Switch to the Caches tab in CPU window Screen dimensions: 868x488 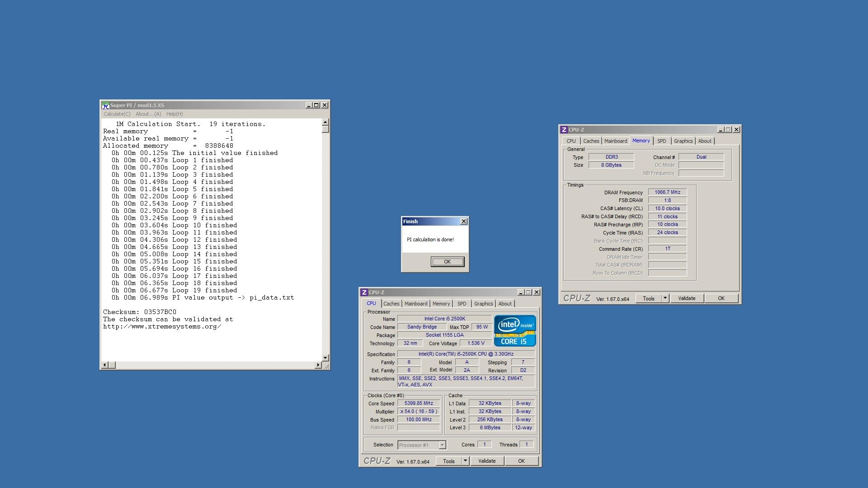[391, 304]
